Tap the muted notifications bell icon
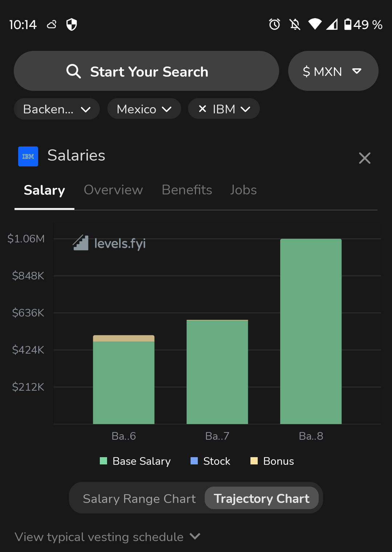Screen dimensions: 392x552 [x=295, y=24]
